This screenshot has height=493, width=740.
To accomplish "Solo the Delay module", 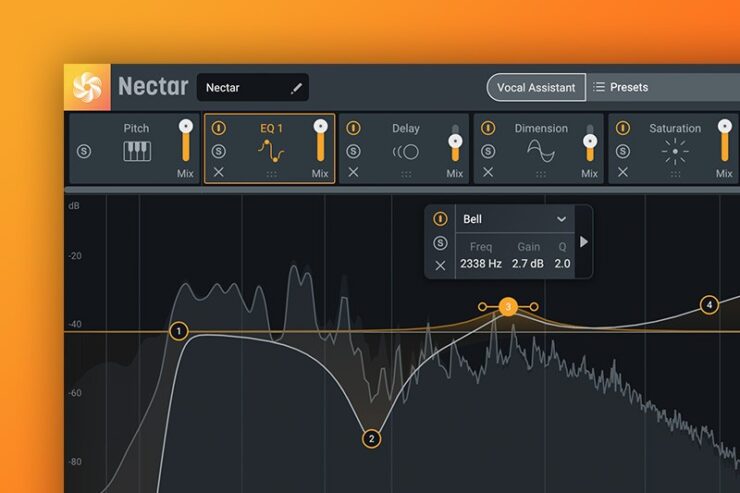I will (x=353, y=151).
